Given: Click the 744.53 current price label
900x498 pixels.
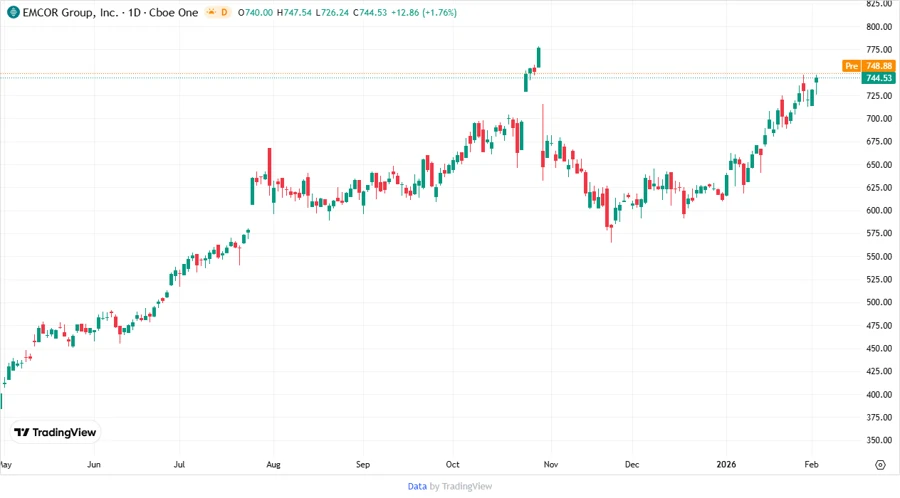Looking at the screenshot, I should pyautogui.click(x=878, y=78).
